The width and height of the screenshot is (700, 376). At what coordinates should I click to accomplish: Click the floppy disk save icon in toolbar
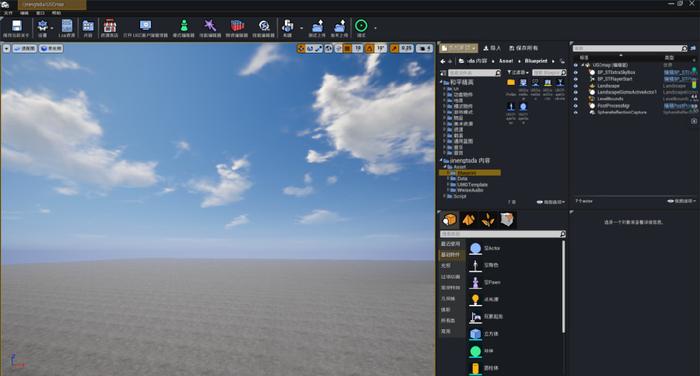tap(17, 26)
